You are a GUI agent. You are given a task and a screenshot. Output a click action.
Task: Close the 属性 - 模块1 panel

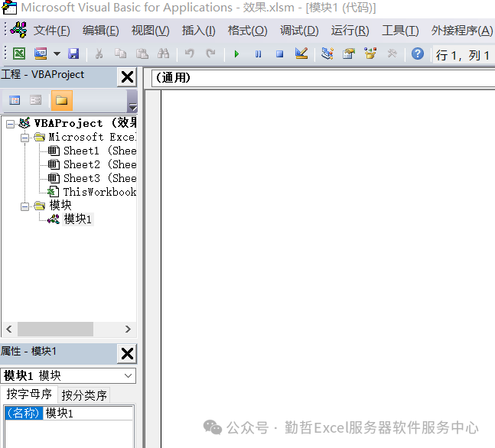pyautogui.click(x=127, y=354)
